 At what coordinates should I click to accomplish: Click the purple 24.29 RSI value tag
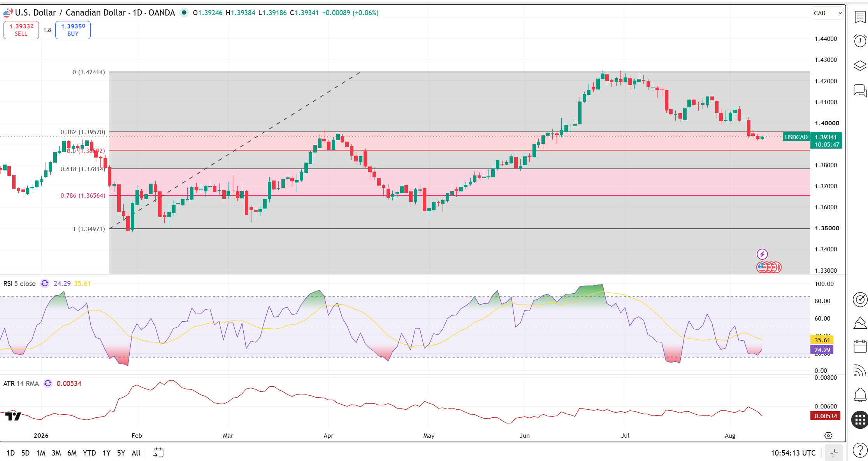[x=822, y=350]
